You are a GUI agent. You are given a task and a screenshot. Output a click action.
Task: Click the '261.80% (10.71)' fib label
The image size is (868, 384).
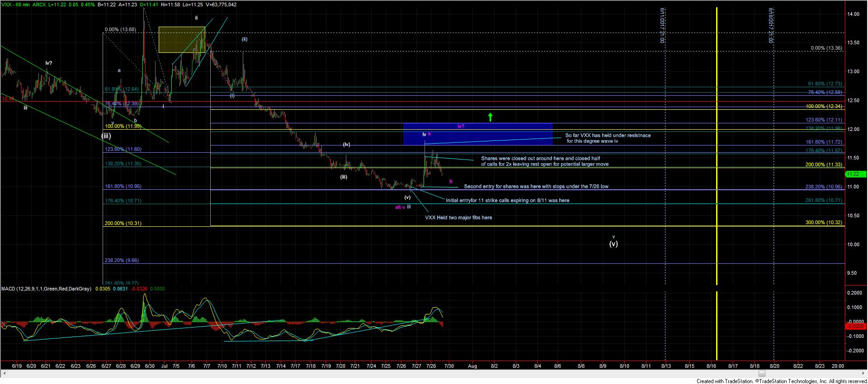824,200
